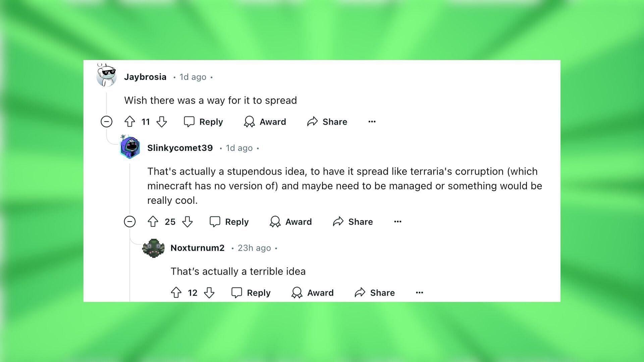Click the upvote arrow on Slinkycomet39's comment

point(154,222)
